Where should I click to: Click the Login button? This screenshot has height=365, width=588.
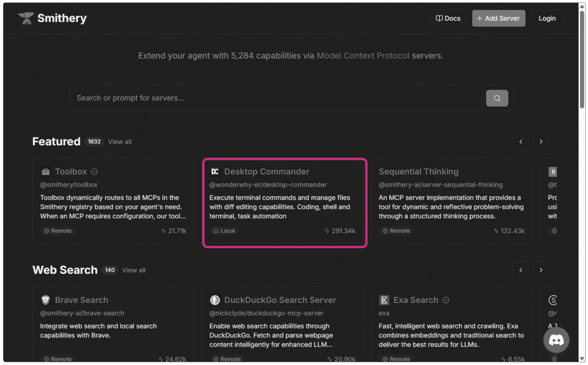[547, 18]
